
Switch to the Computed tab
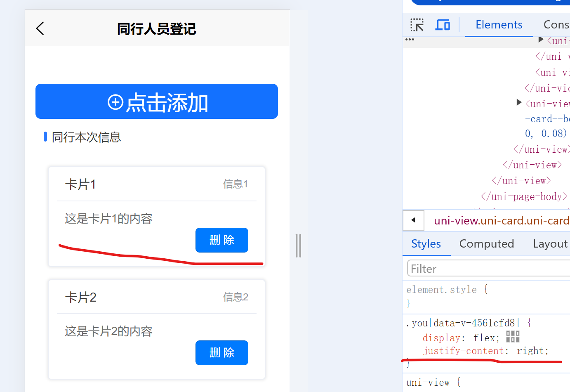click(487, 244)
